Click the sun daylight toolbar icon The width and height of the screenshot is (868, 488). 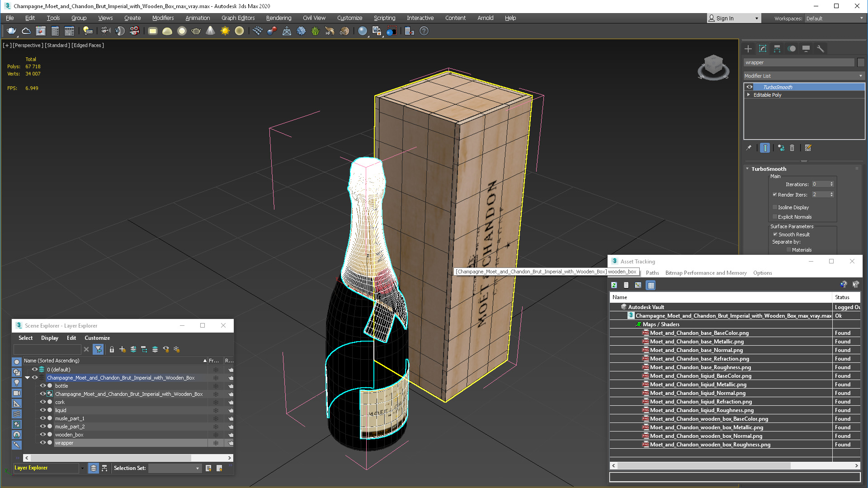pos(225,31)
